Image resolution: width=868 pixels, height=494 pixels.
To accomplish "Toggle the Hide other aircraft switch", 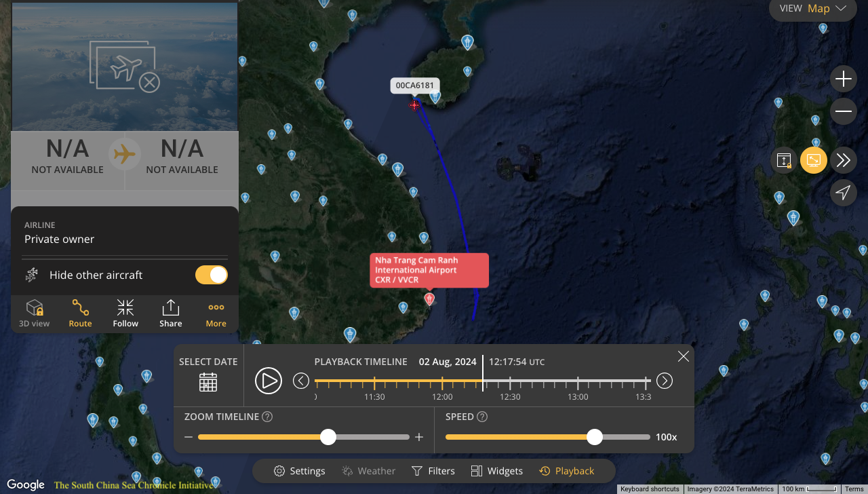I will tap(212, 275).
